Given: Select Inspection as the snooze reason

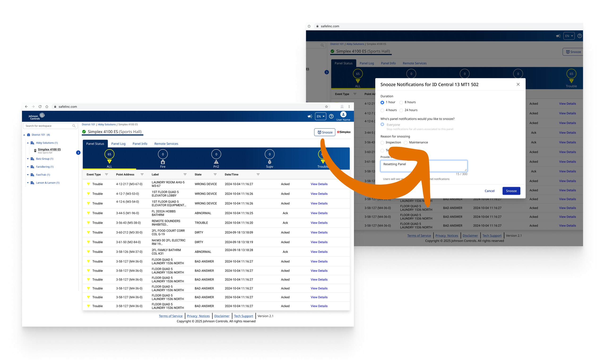Looking at the screenshot, I should click(382, 143).
